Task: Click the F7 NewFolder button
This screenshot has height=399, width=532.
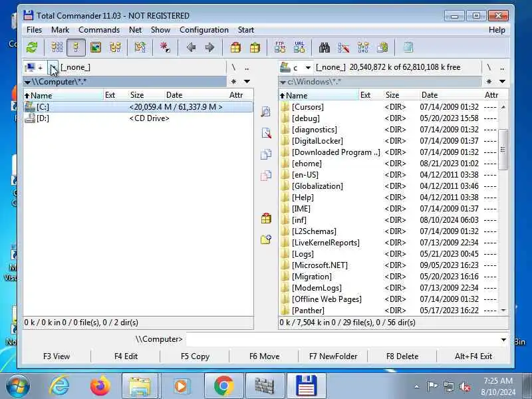Action: click(333, 356)
